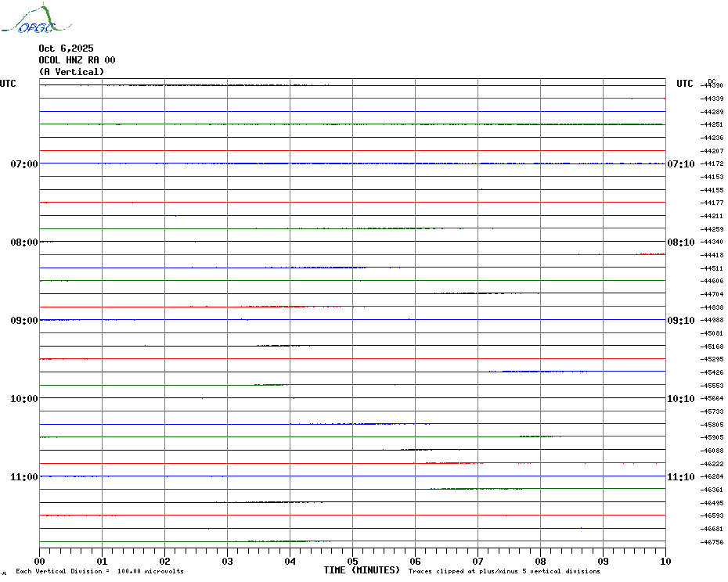Screen dimensions: 728x582
Task: Select the OCOL HNZ RA 00 station text
Action: 77,60
